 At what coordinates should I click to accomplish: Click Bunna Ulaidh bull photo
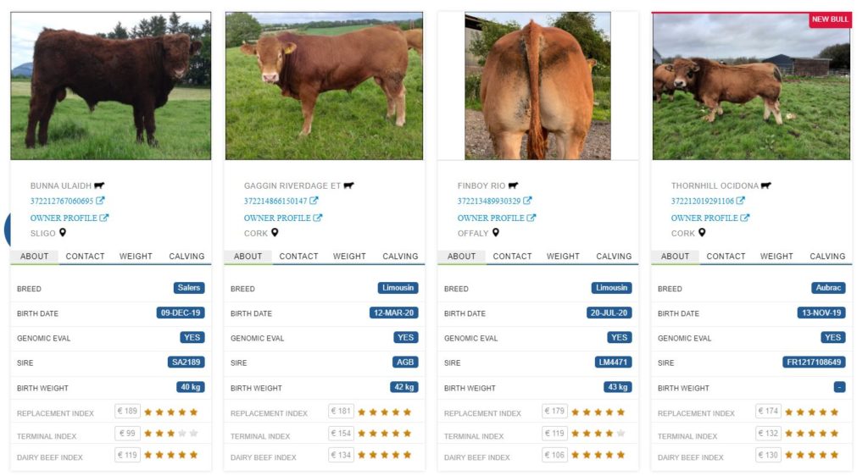[x=111, y=86]
